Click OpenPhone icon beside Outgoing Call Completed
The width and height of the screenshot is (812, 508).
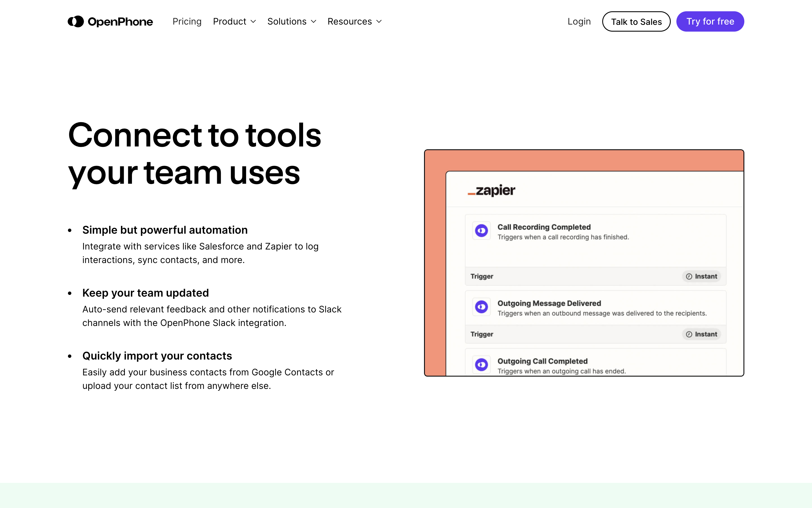pos(482,365)
